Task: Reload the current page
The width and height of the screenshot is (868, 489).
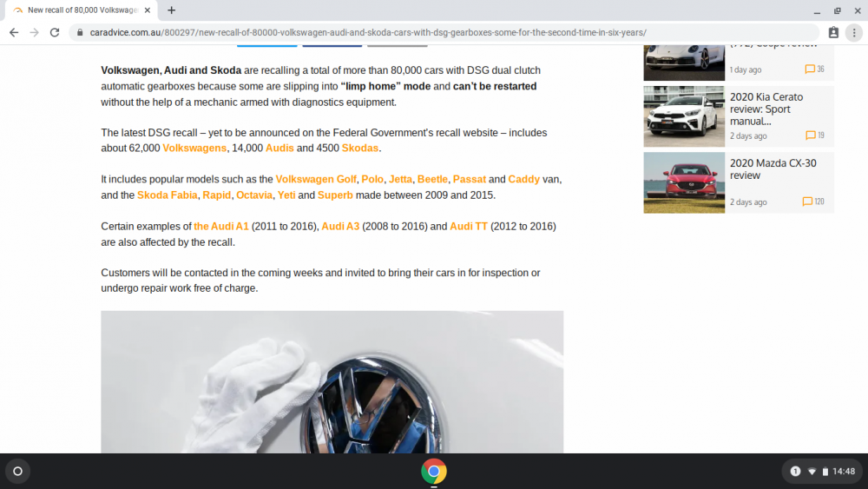Action: coord(54,33)
